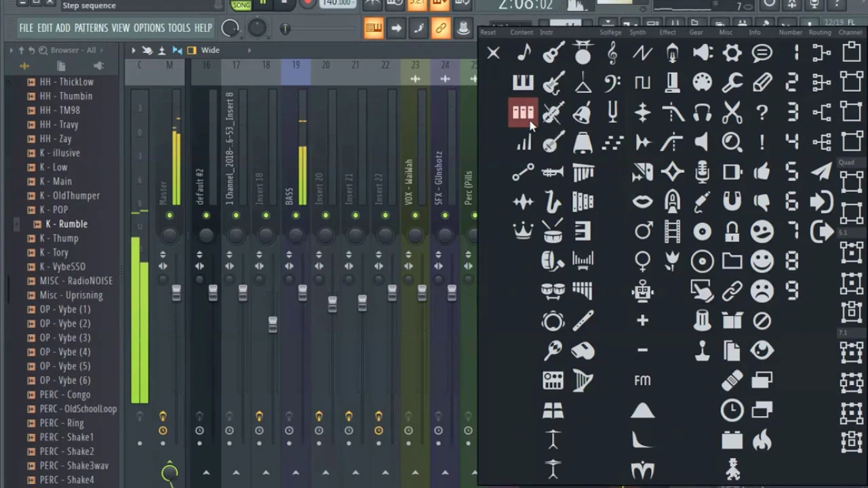Image resolution: width=868 pixels, height=488 pixels.
Task: Open the HELP menu
Action: [x=203, y=28]
